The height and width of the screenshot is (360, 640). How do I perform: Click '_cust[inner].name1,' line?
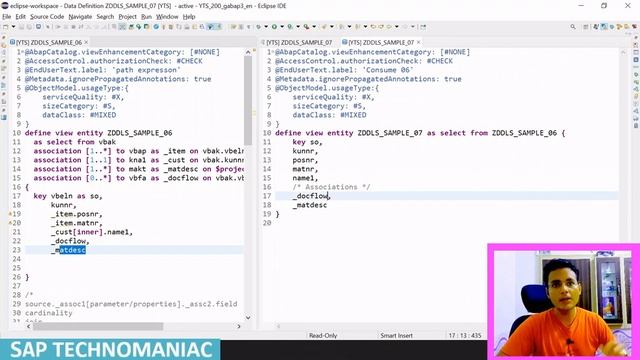(x=92, y=232)
